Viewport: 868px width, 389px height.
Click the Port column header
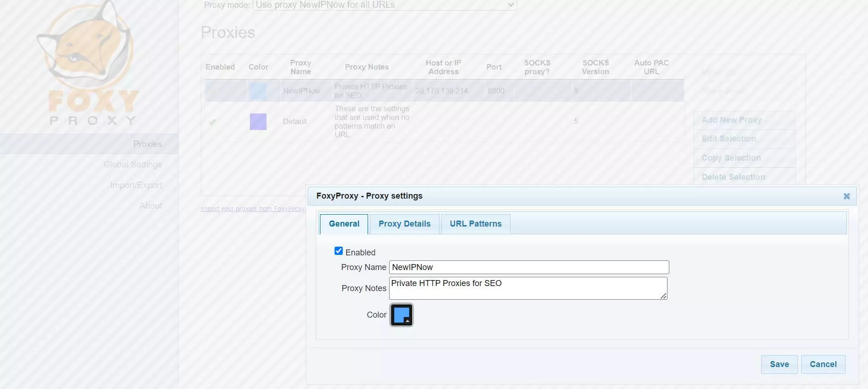tap(494, 67)
